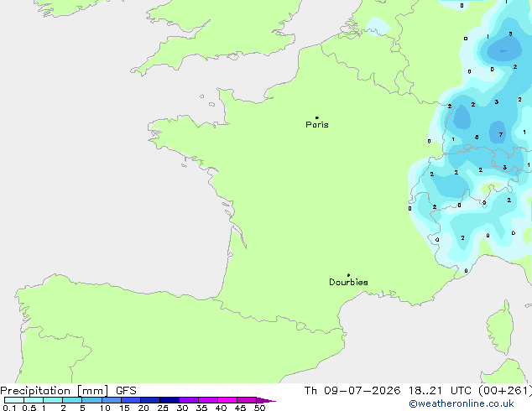
Task: Pick the 30–35 mm legend color swatch
Action: 188,400
